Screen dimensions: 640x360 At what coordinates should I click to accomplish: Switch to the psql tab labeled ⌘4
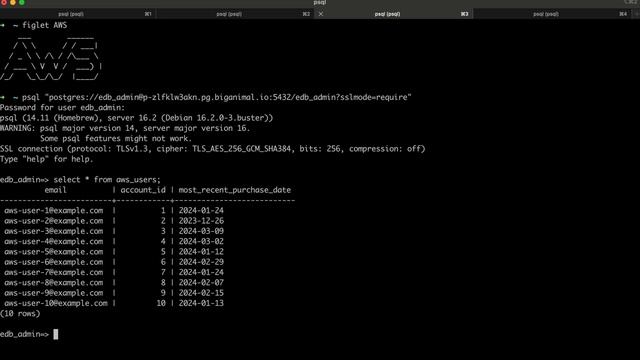coord(553,14)
